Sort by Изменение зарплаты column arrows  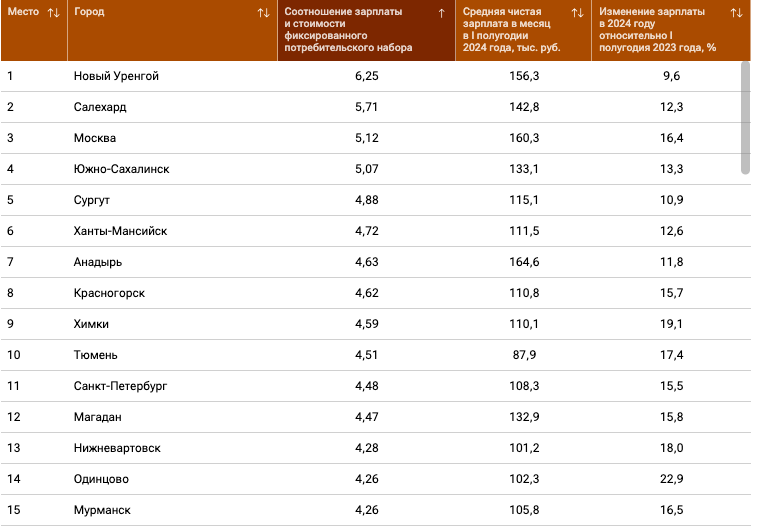click(x=736, y=13)
